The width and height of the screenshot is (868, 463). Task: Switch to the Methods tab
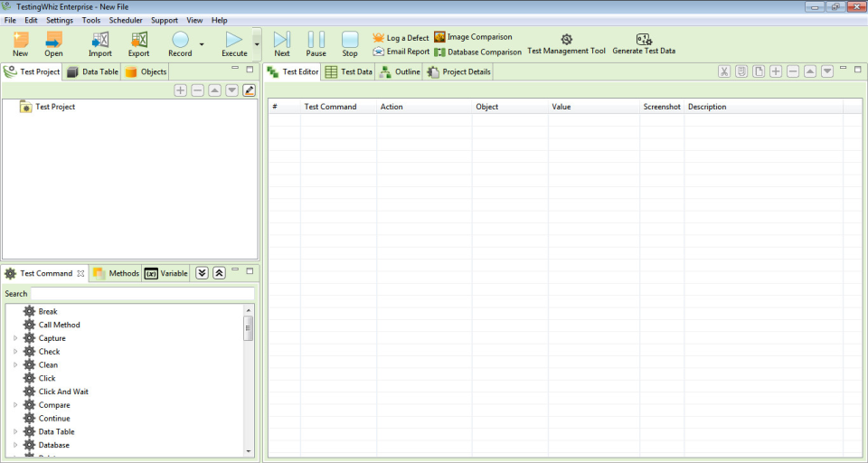[116, 274]
